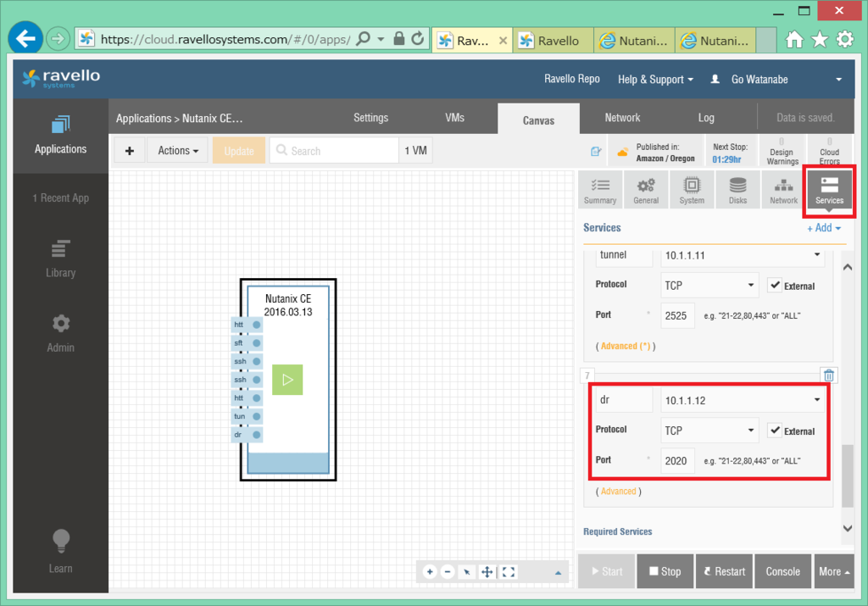Open the Ravello Repo link
Screen dimensions: 868x606
coord(572,79)
